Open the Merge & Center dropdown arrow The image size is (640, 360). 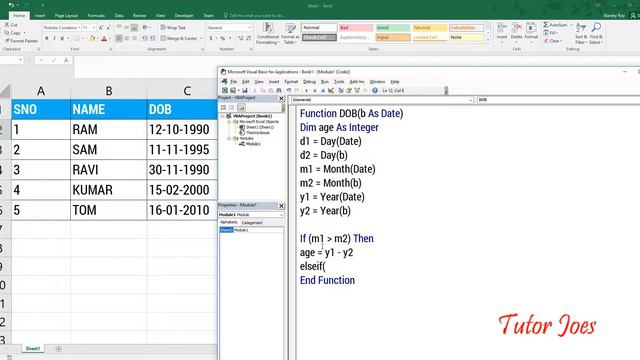(x=201, y=38)
